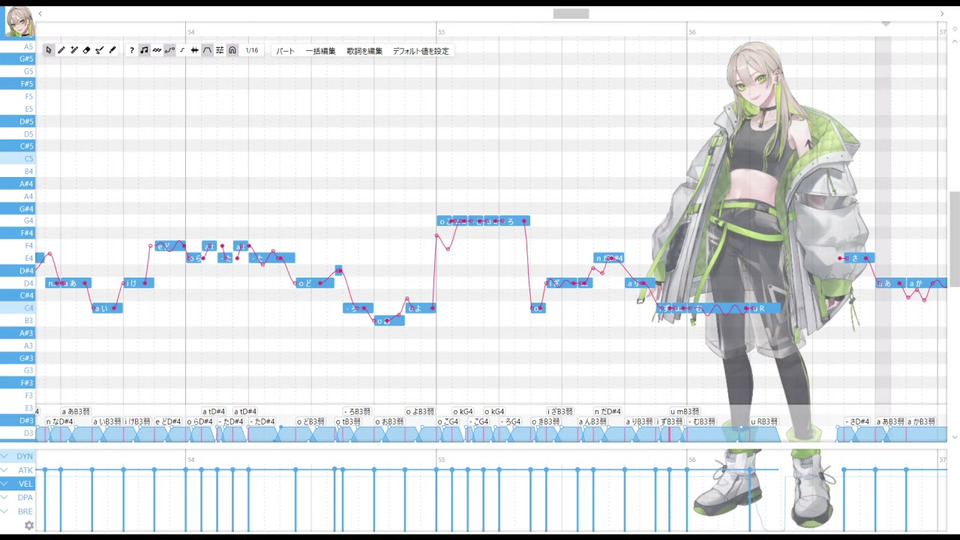
Task: Click phoneme label 'u RB3弱'
Action: (x=764, y=421)
